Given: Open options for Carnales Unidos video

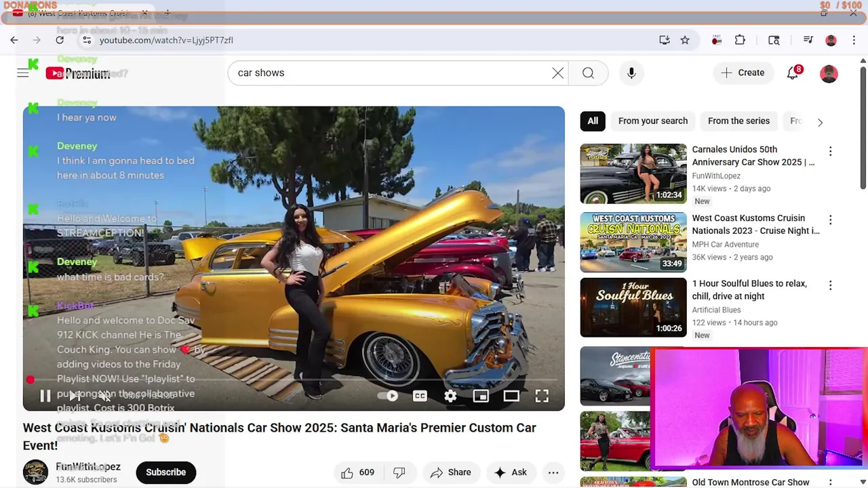Looking at the screenshot, I should (830, 151).
